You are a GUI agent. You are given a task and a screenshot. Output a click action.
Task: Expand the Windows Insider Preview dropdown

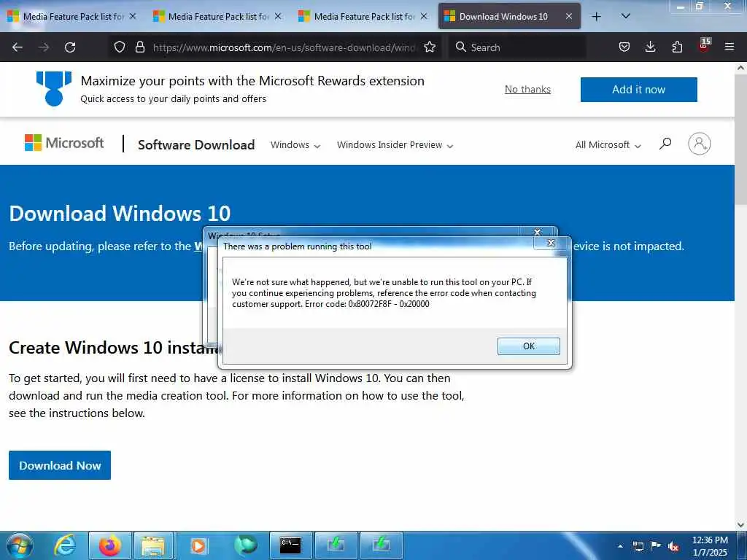395,145
